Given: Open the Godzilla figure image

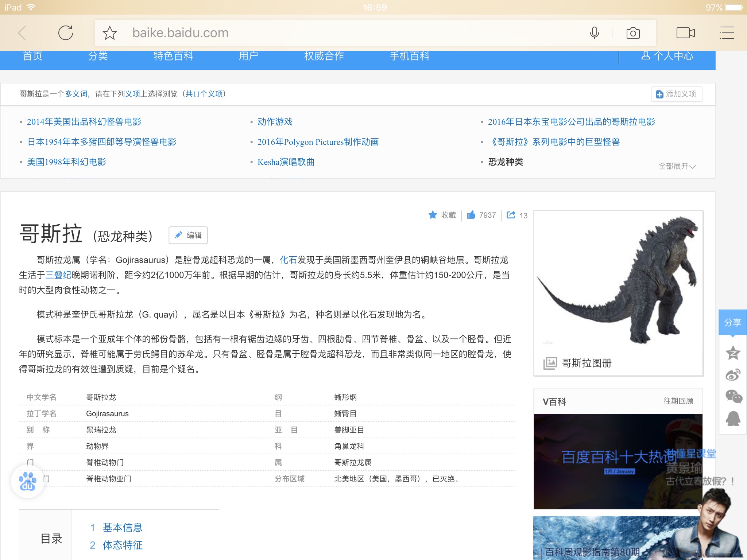Looking at the screenshot, I should point(618,280).
